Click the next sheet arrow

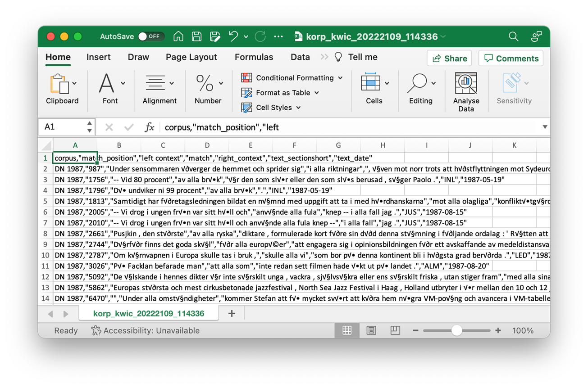pyautogui.click(x=66, y=314)
